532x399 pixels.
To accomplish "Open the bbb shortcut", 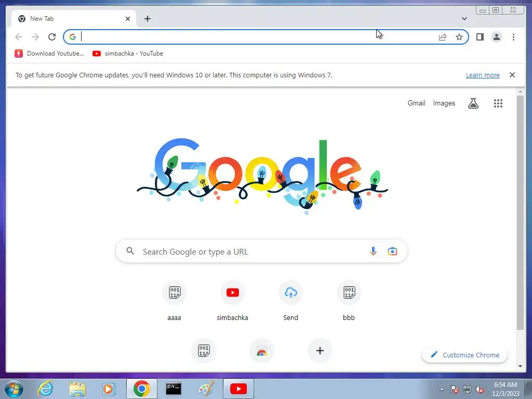I will (349, 301).
